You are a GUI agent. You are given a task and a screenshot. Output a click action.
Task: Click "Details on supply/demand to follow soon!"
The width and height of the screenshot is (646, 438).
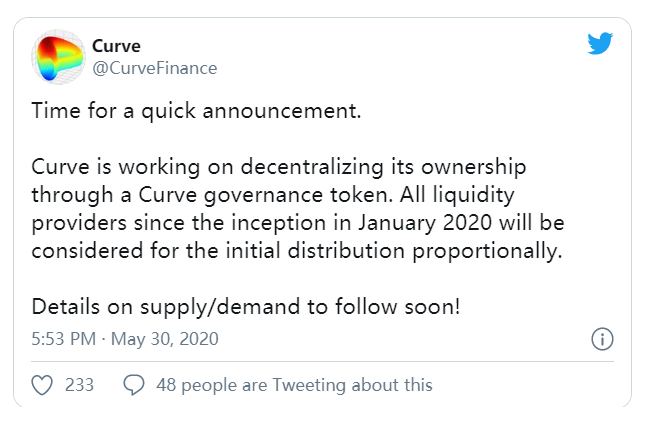pos(246,306)
